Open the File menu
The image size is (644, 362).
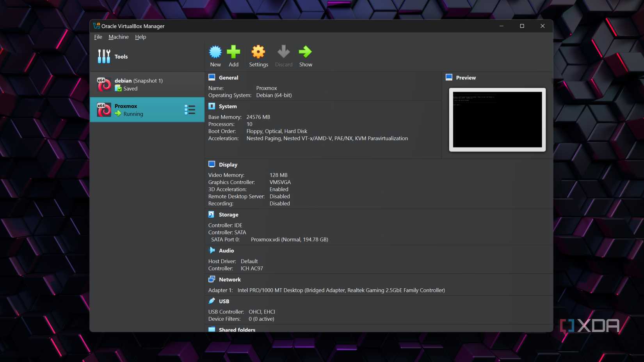[98, 37]
